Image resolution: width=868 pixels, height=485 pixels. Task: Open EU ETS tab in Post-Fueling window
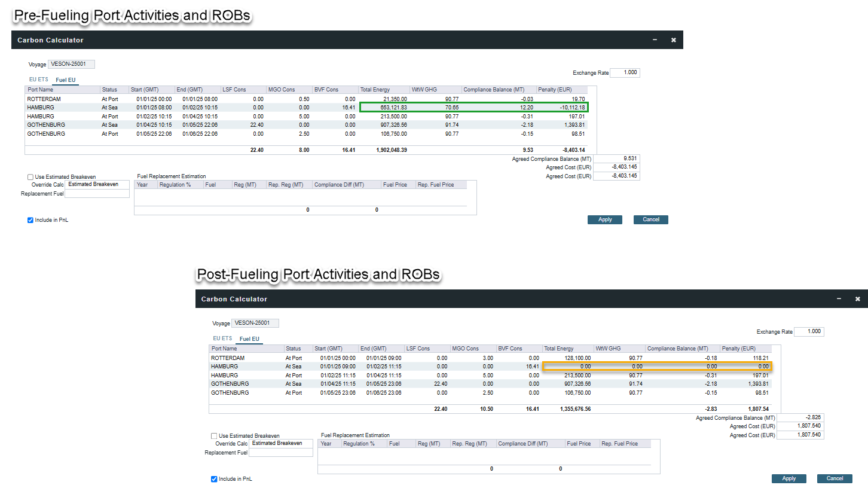pos(222,338)
